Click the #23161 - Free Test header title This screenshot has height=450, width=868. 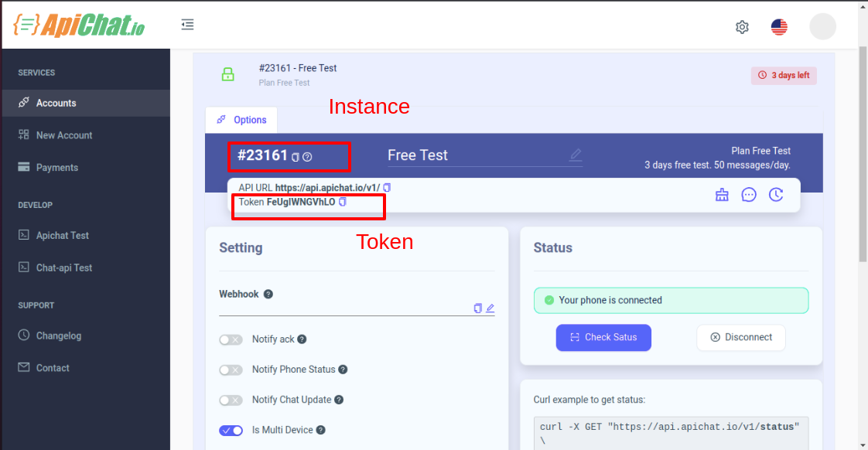(298, 68)
